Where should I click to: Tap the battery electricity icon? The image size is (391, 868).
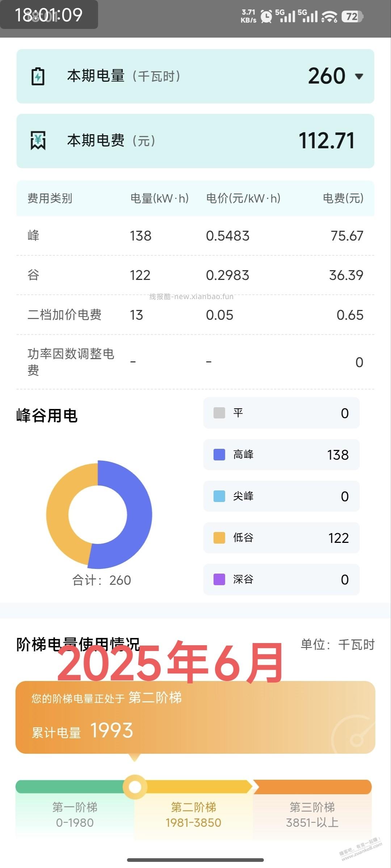pyautogui.click(x=38, y=76)
